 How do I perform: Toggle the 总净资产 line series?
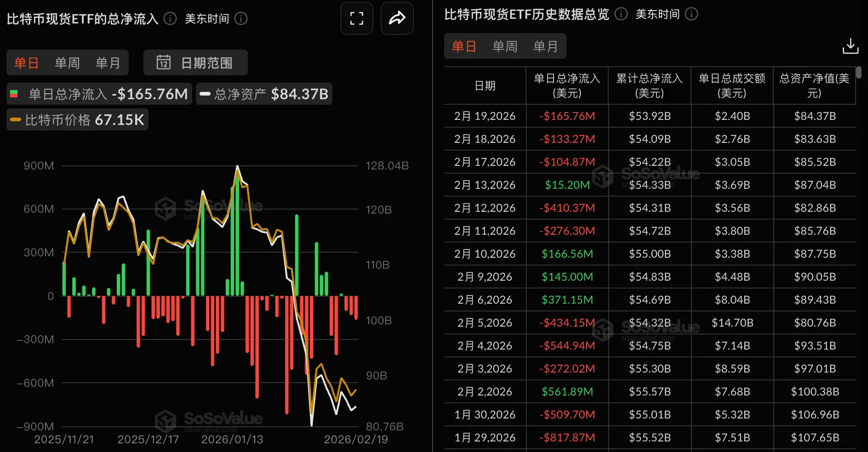tap(264, 94)
